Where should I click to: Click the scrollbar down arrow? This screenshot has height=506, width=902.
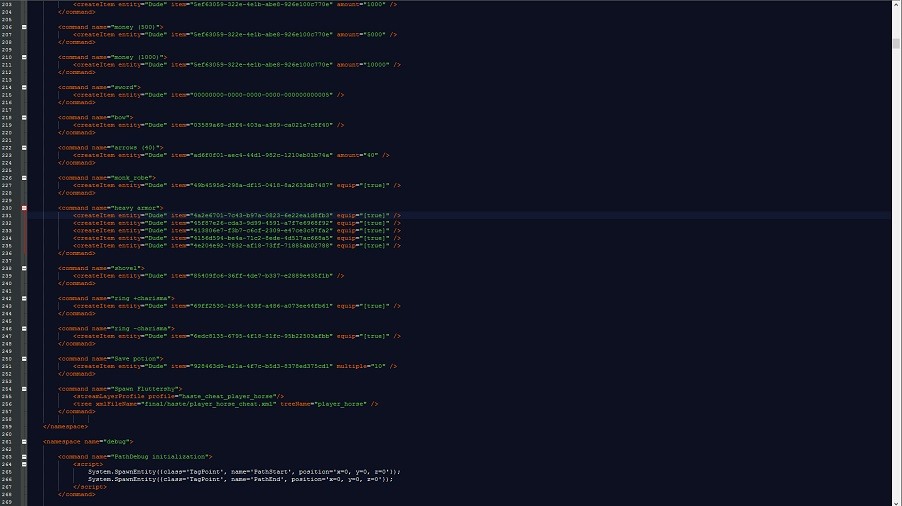pos(896,502)
